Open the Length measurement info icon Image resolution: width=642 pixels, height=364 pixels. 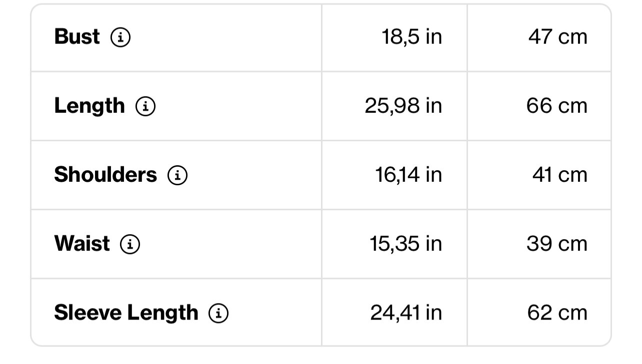click(145, 106)
